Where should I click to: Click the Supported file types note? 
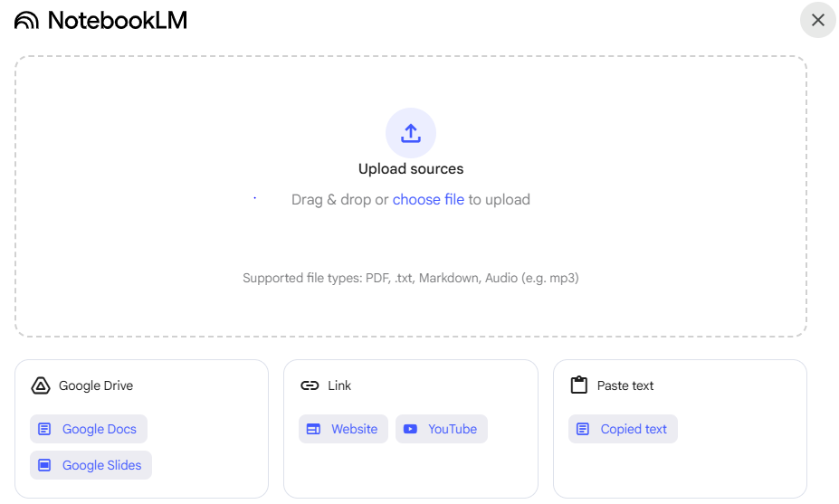click(411, 278)
